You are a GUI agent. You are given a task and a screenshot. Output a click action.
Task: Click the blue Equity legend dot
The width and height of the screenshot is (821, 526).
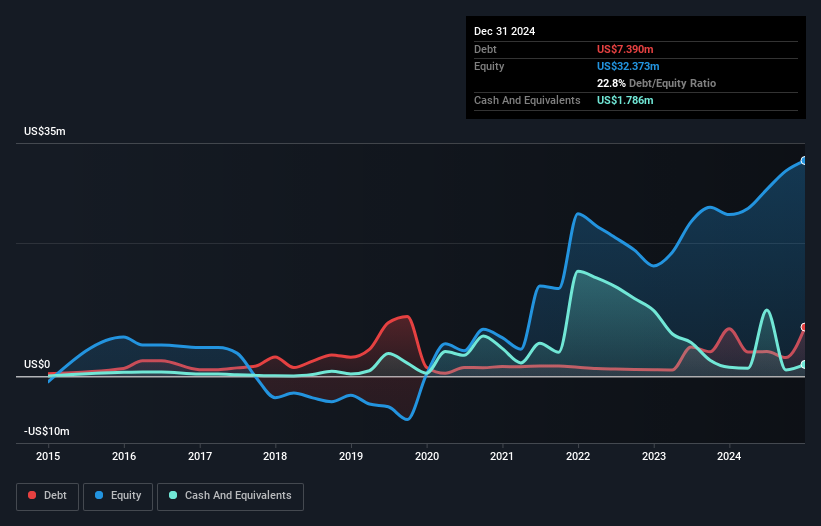[x=99, y=495]
